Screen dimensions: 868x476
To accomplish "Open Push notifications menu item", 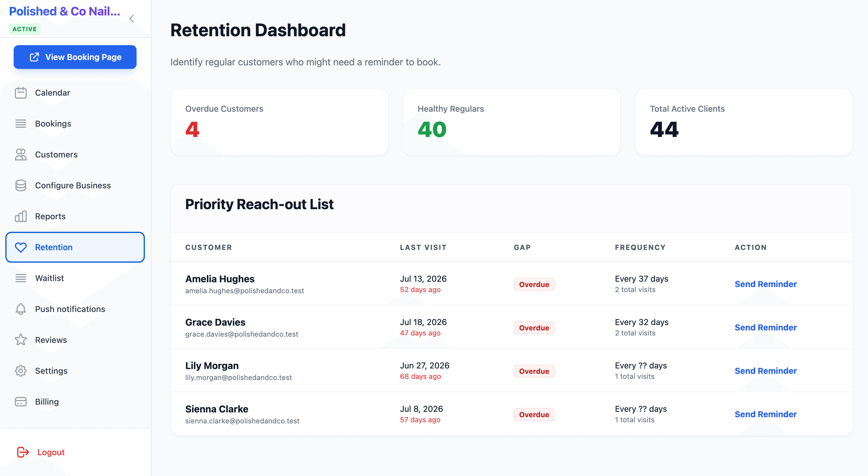I will coord(75,309).
